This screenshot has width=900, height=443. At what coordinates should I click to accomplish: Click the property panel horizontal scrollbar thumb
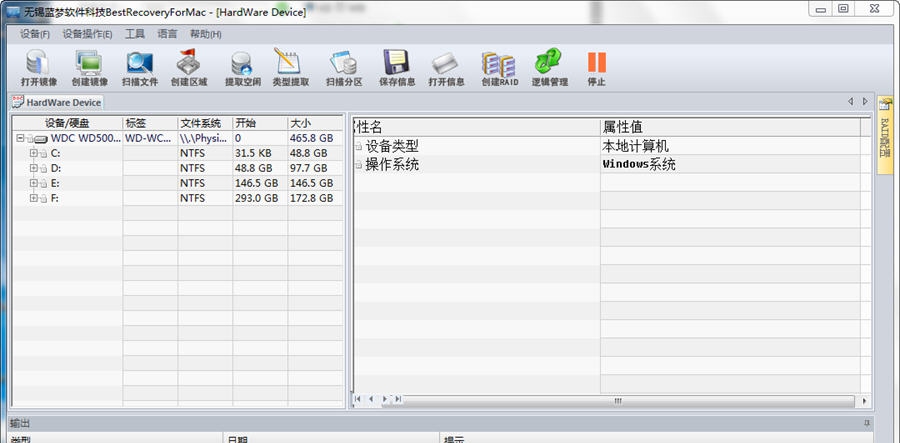point(618,401)
